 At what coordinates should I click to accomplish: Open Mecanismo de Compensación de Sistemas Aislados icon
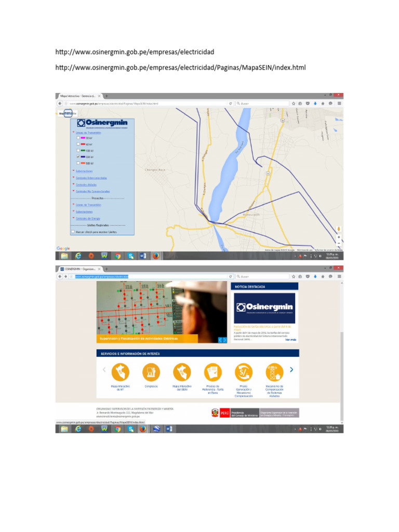pyautogui.click(x=274, y=373)
